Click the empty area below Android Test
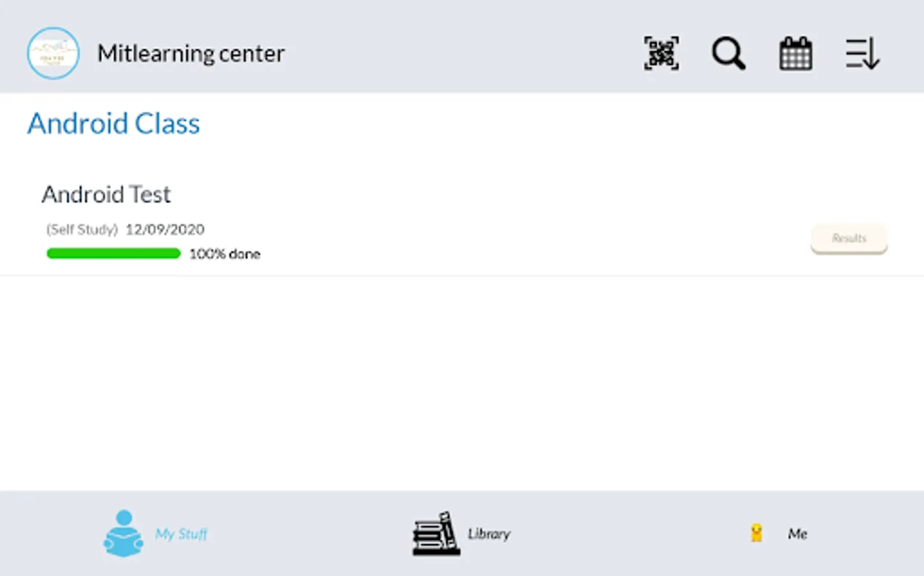924x576 pixels. point(462,383)
